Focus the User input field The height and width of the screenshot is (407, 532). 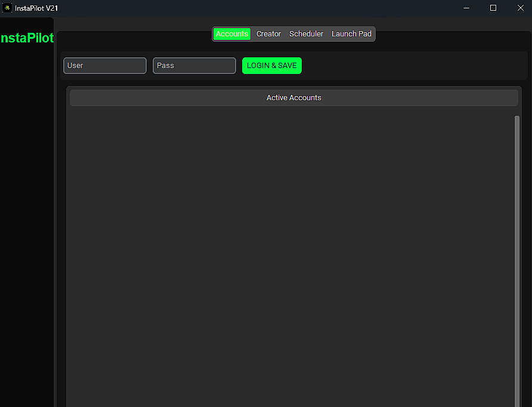point(105,66)
